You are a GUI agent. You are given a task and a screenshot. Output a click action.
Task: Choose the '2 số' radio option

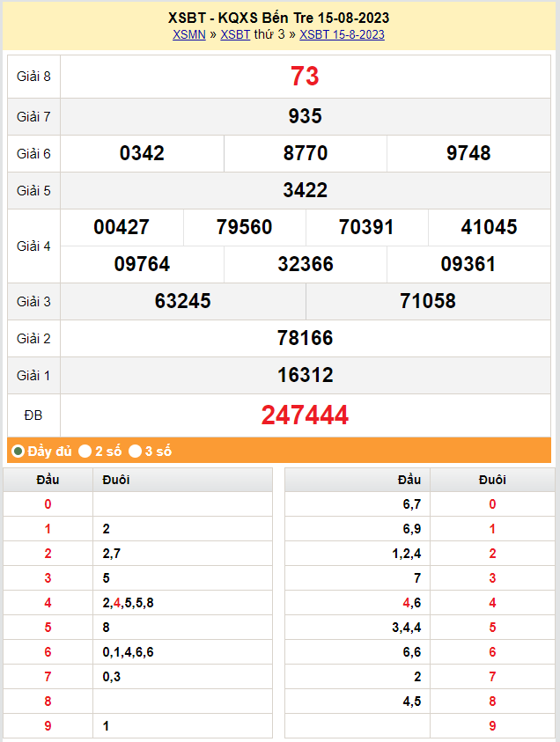pyautogui.click(x=85, y=452)
